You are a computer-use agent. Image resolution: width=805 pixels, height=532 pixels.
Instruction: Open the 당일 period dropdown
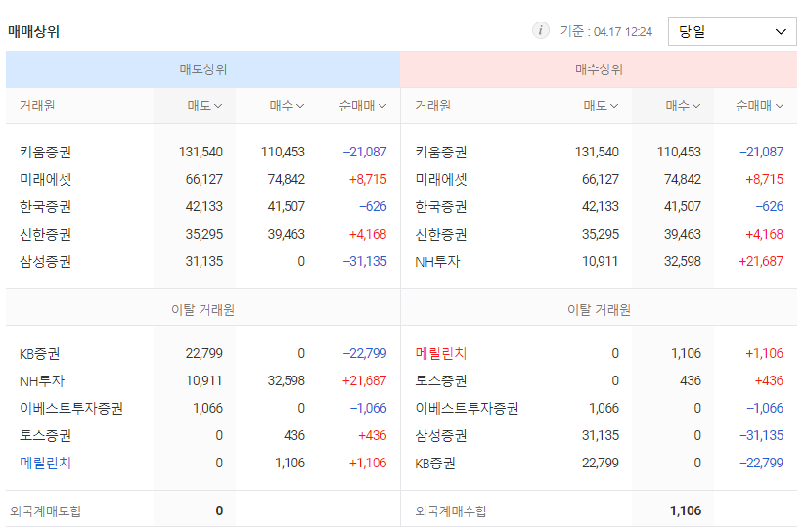coord(732,31)
